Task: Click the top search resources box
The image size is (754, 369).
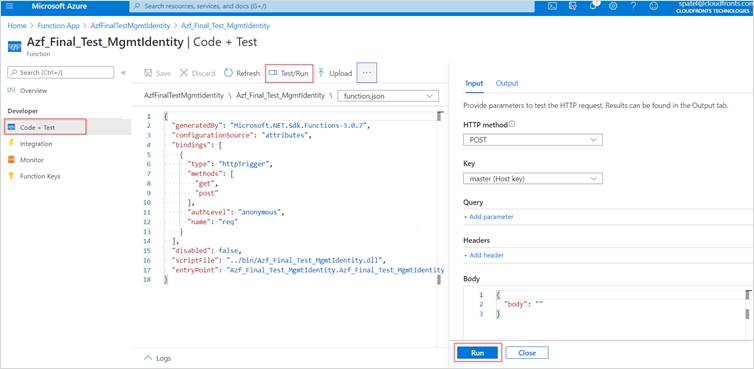Action: (x=332, y=6)
